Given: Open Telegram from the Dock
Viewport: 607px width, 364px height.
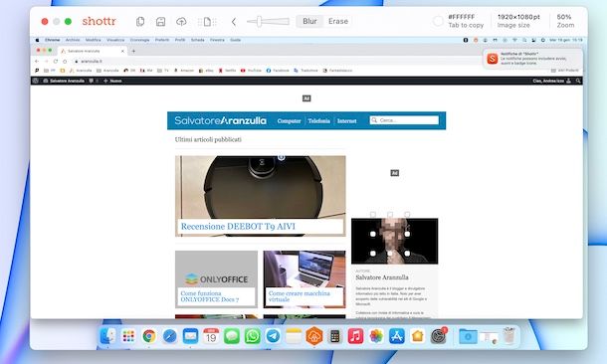Looking at the screenshot, I should coord(273,336).
